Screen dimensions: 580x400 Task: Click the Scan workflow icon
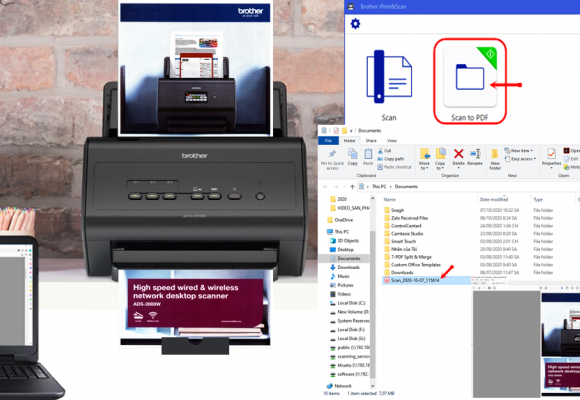[x=389, y=78]
